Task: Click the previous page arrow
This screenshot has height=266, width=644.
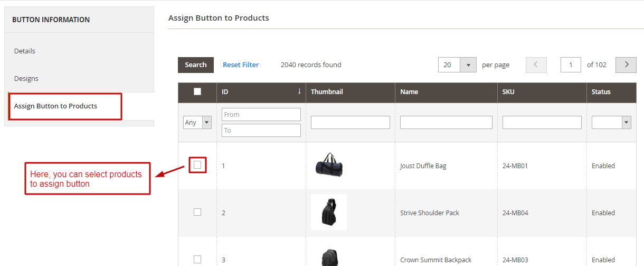Action: [x=536, y=65]
